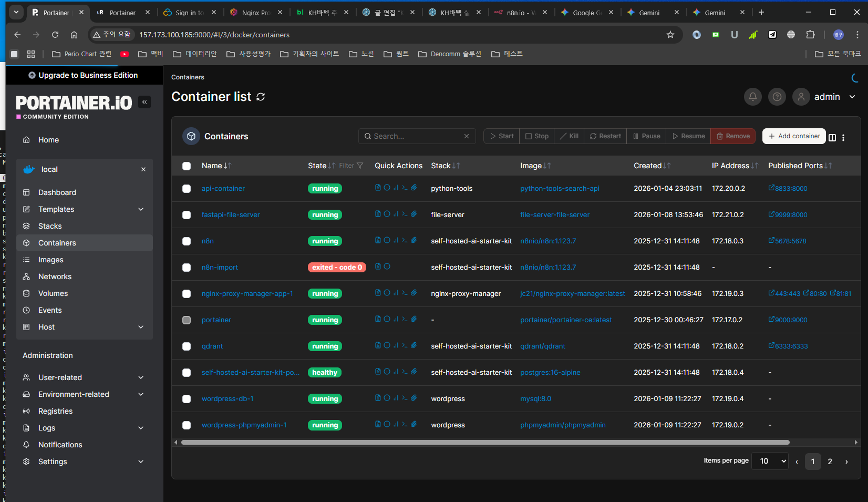868x502 pixels.
Task: Click the horizontal scrollbar under the table
Action: point(485,443)
